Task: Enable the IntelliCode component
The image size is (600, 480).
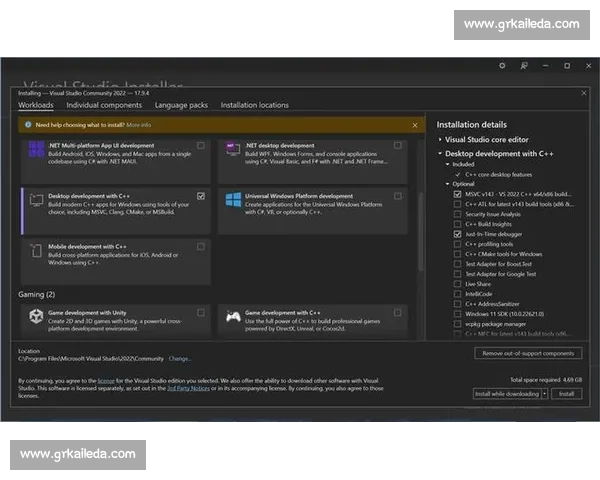Action: [x=457, y=294]
